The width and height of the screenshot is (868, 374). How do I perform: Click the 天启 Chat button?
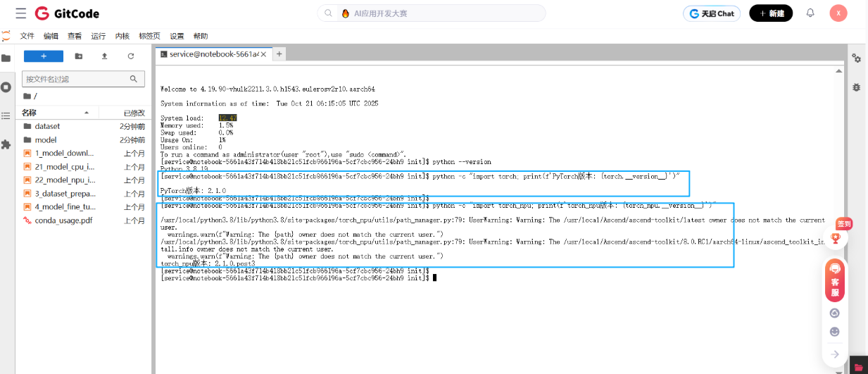pos(711,13)
